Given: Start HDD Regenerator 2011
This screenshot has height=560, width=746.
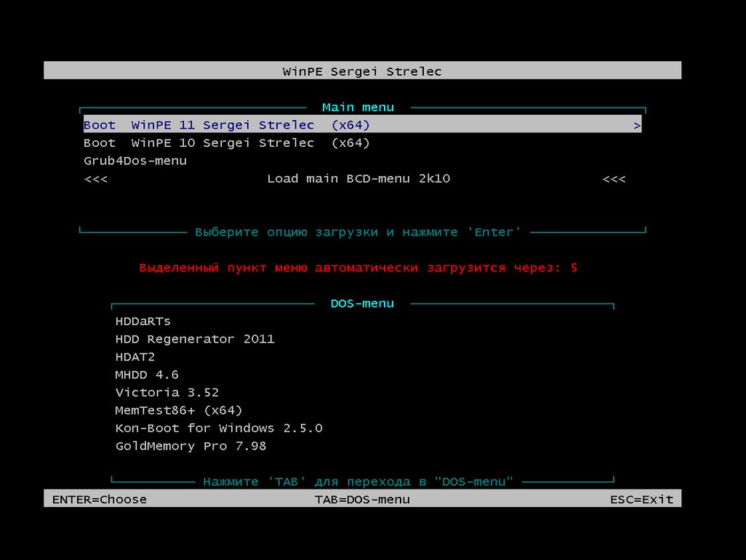Looking at the screenshot, I should coord(195,339).
